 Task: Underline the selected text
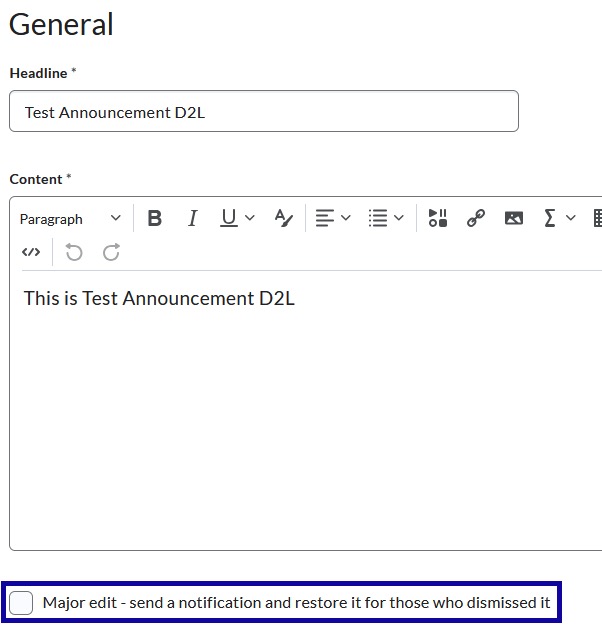point(229,218)
